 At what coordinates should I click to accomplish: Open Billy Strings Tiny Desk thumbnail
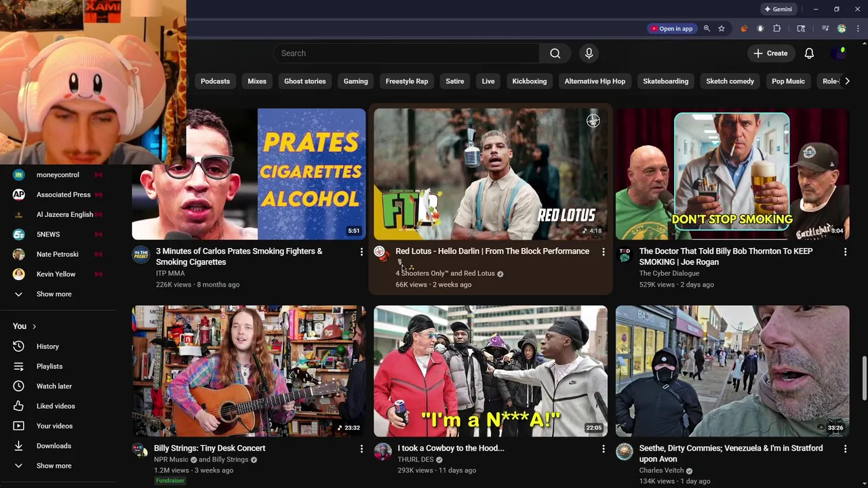[x=249, y=371]
